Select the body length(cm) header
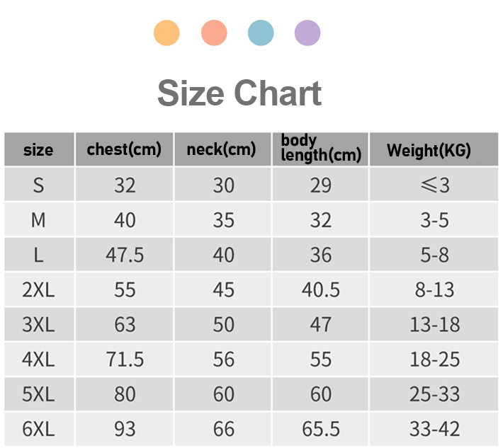This screenshot has width=503, height=448. [320, 148]
